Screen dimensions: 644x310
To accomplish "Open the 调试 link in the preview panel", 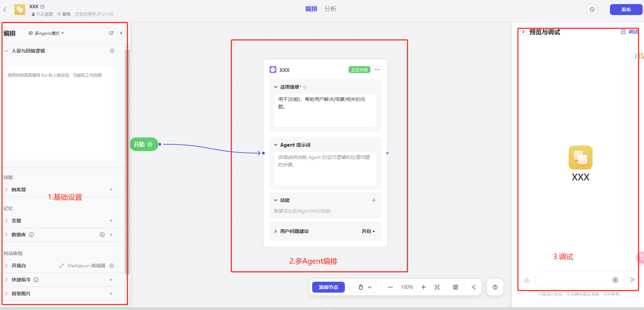I will 630,32.
